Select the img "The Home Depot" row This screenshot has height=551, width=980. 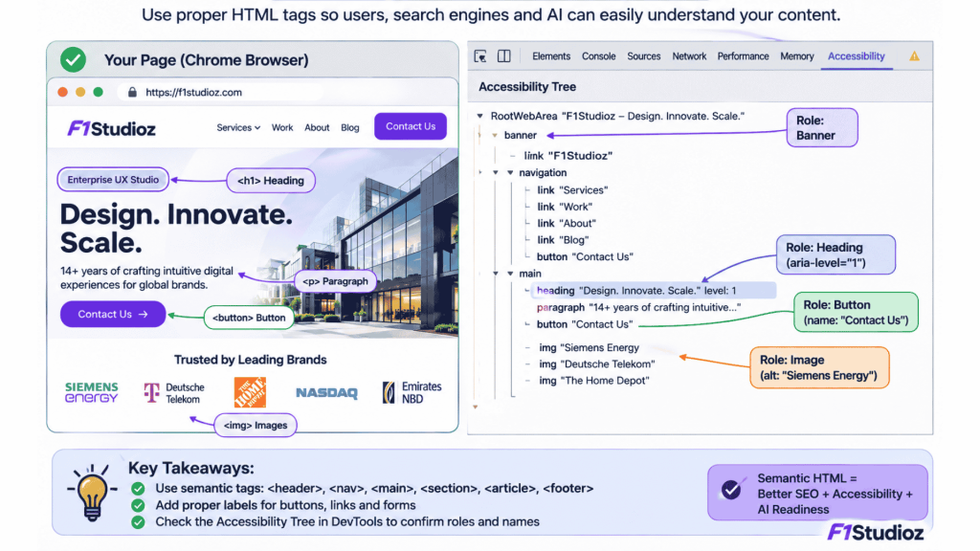pos(594,381)
